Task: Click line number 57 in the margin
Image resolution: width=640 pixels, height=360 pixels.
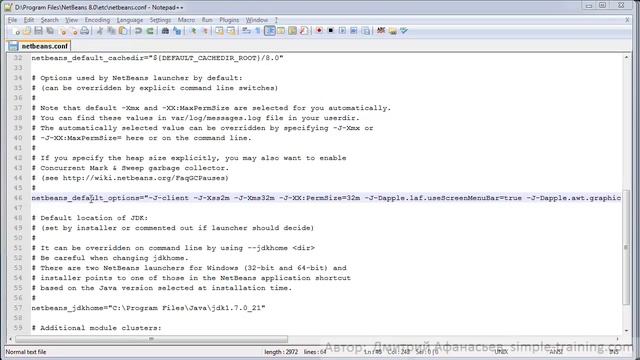Action: click(x=18, y=308)
